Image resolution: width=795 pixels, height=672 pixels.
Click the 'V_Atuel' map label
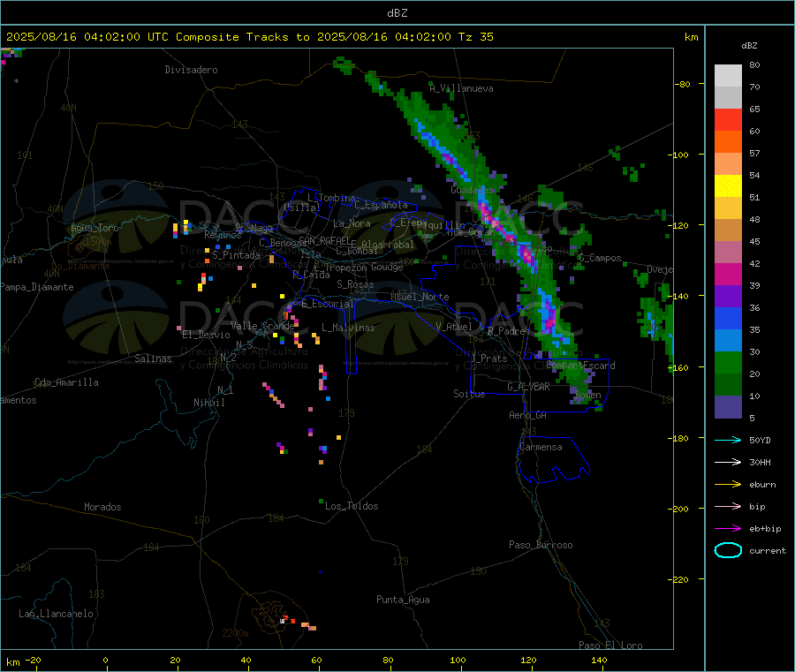point(454,327)
